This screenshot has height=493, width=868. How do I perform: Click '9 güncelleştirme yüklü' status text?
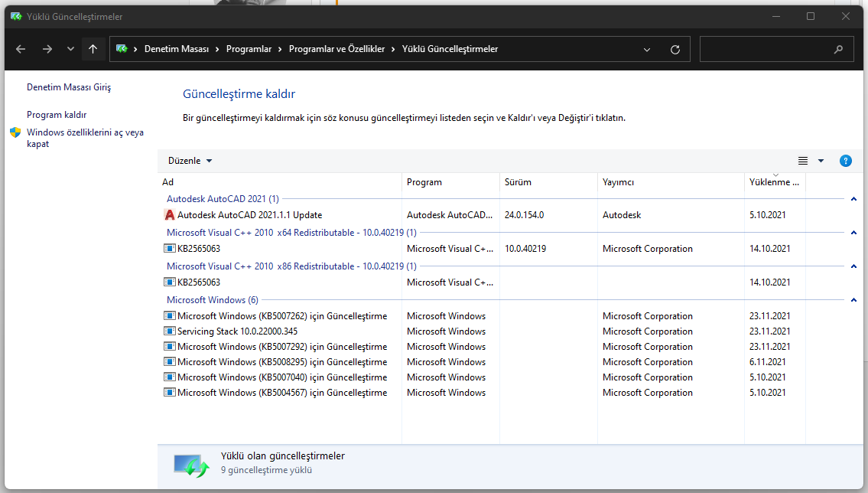266,470
